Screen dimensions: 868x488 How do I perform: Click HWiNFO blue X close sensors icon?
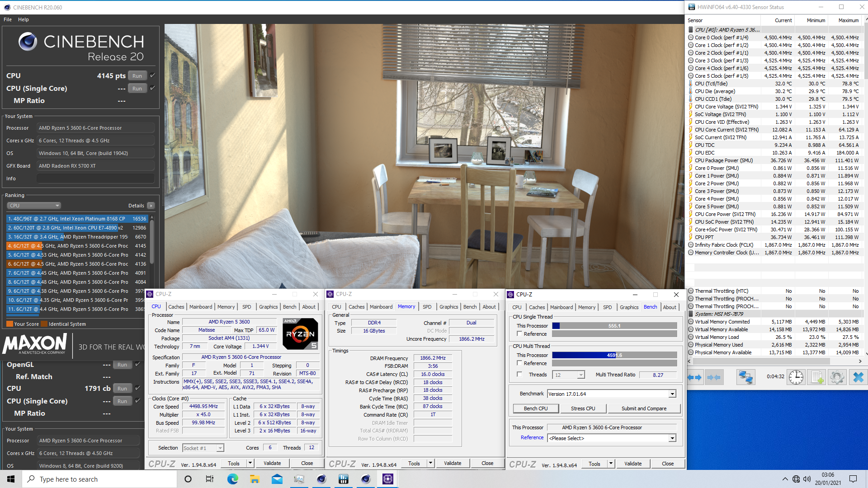click(858, 377)
